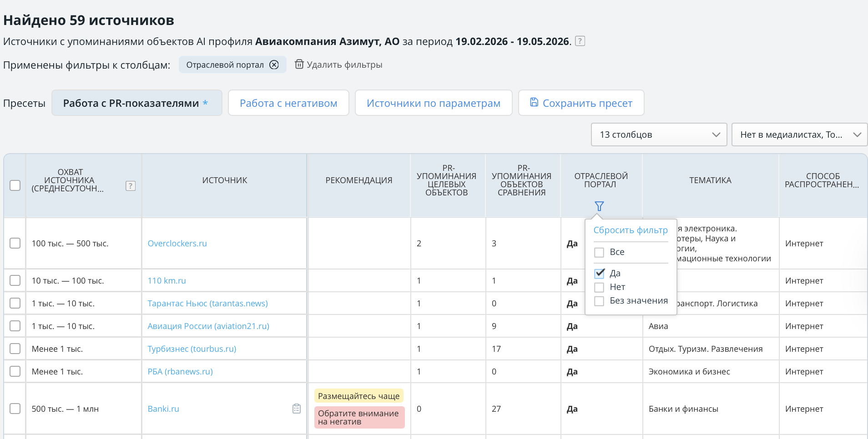868x439 pixels.
Task: Open Турбизнес (tourbus.ru) link
Action: coord(192,349)
